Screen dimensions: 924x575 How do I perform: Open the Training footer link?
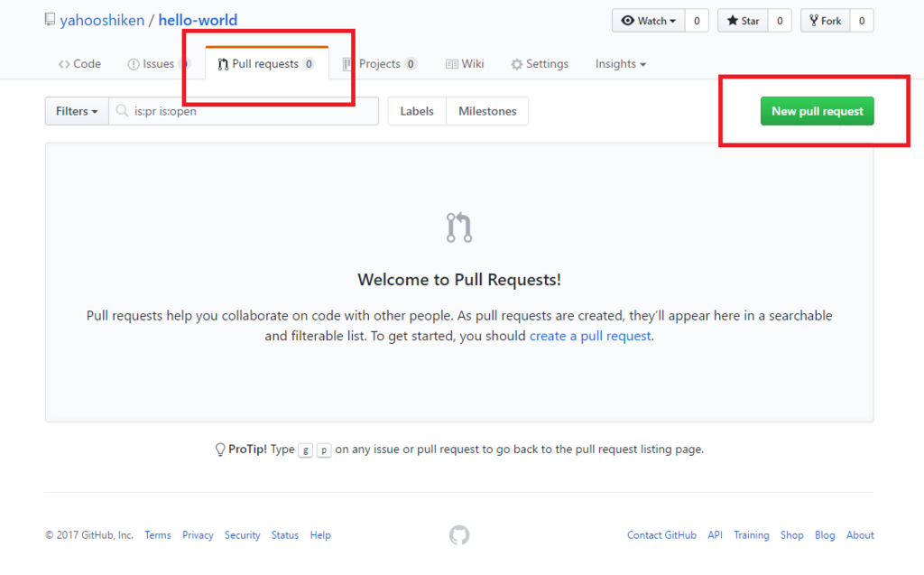point(752,535)
